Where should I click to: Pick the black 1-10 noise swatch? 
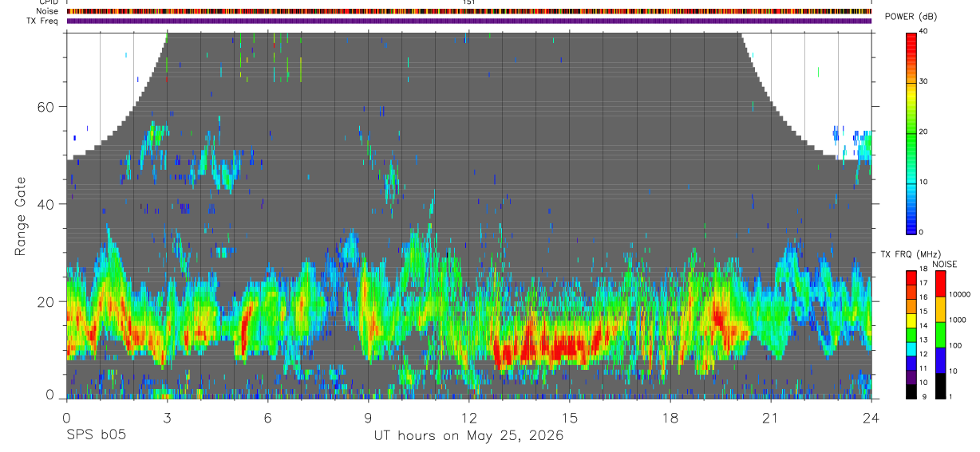point(941,386)
